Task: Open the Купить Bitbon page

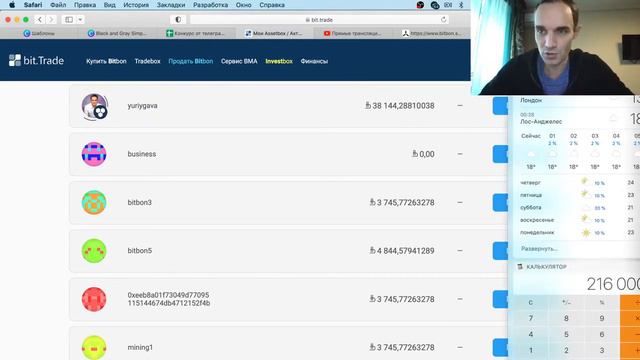Action: coord(106,61)
